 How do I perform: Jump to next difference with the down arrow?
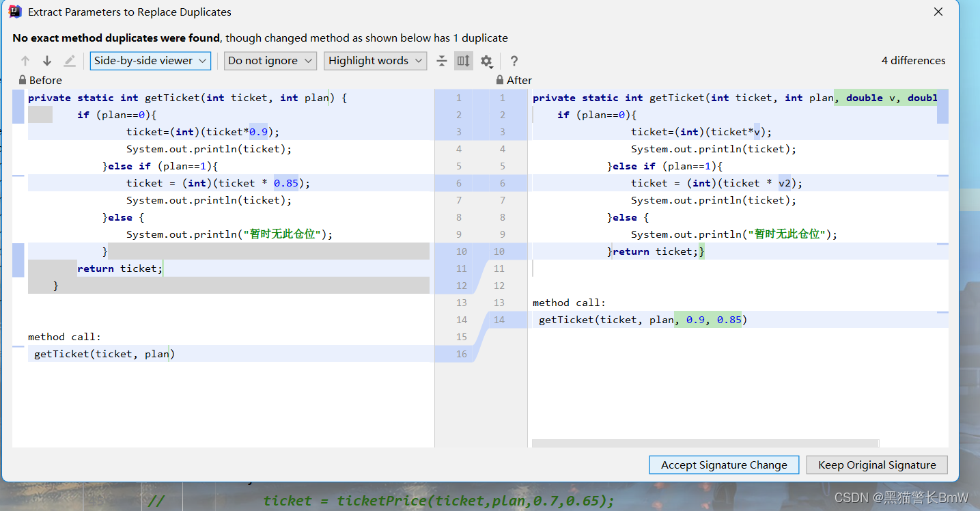(47, 61)
